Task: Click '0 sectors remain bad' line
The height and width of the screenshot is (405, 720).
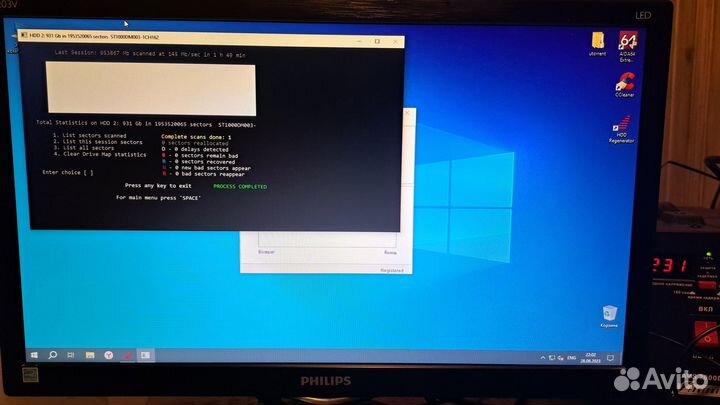Action: coord(200,156)
